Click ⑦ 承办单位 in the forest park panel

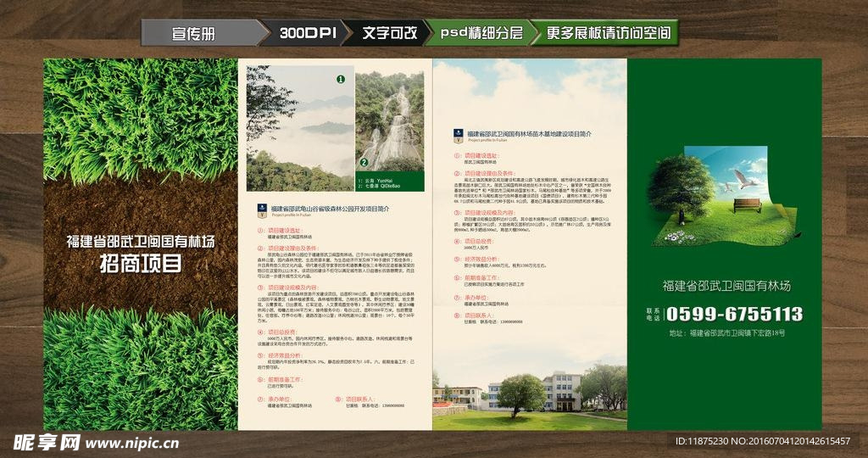click(275, 399)
